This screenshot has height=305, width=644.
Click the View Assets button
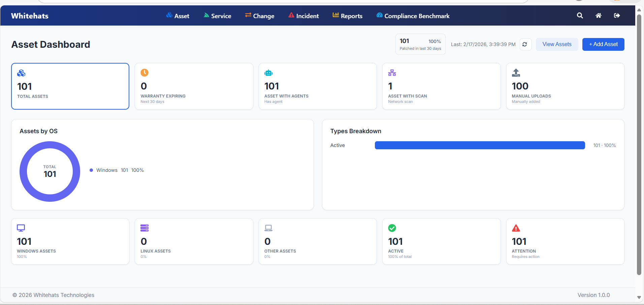click(556, 44)
